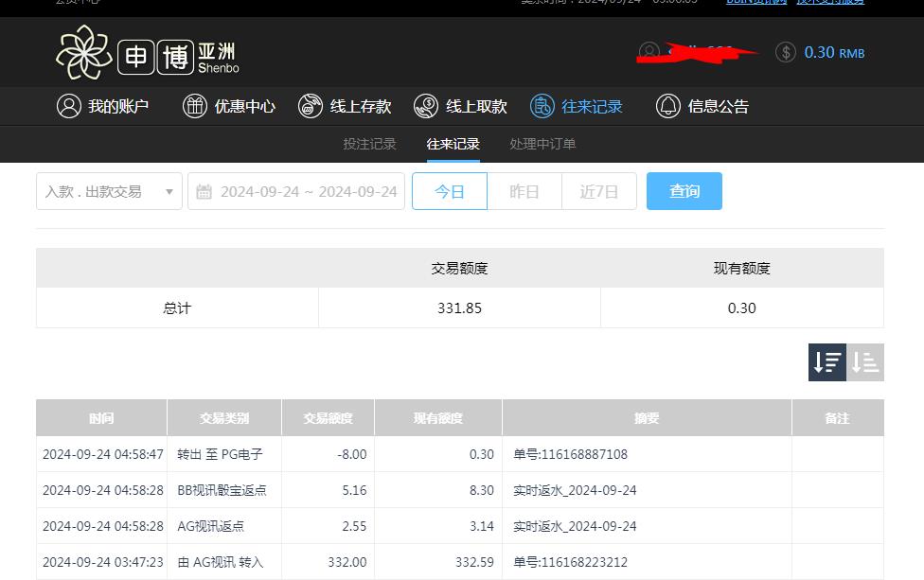Open 线上存款 deposit icon
This screenshot has width=924, height=580.
pos(311,106)
